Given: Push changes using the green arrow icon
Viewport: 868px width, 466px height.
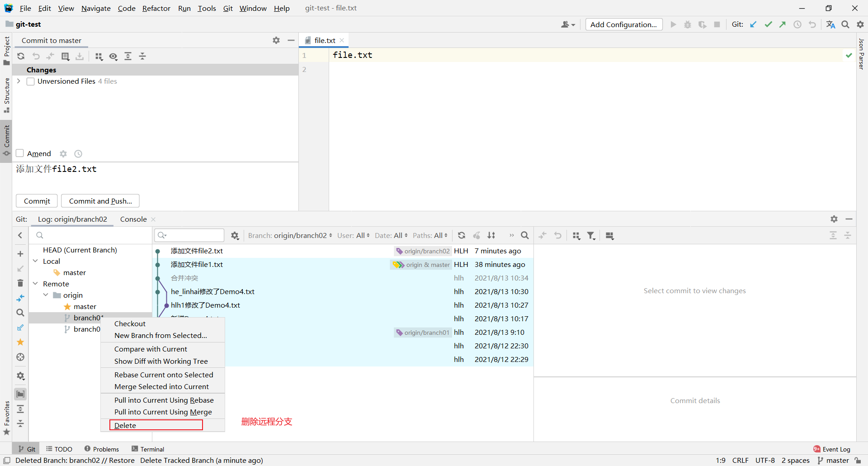Looking at the screenshot, I should (x=783, y=24).
